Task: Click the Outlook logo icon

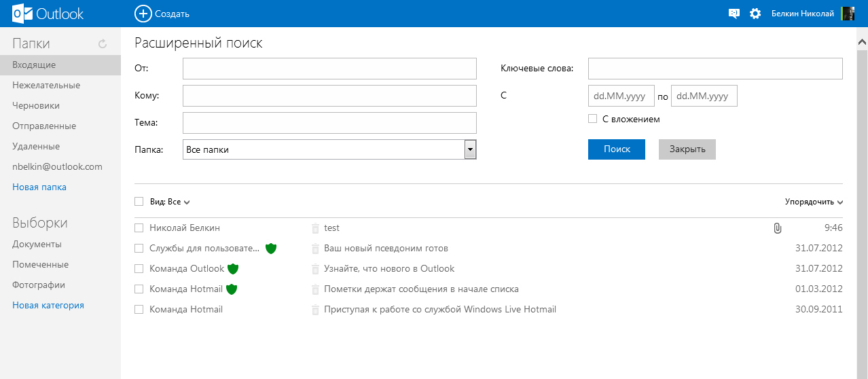Action: tap(22, 14)
